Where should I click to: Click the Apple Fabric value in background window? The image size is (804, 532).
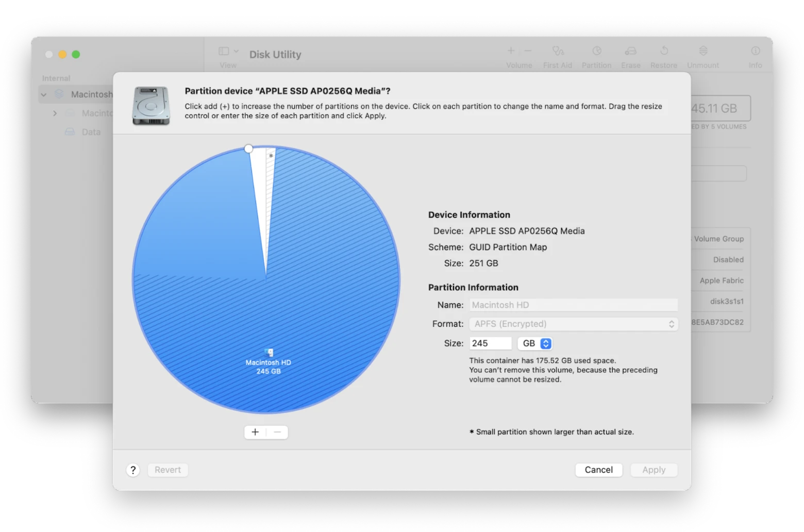point(722,280)
